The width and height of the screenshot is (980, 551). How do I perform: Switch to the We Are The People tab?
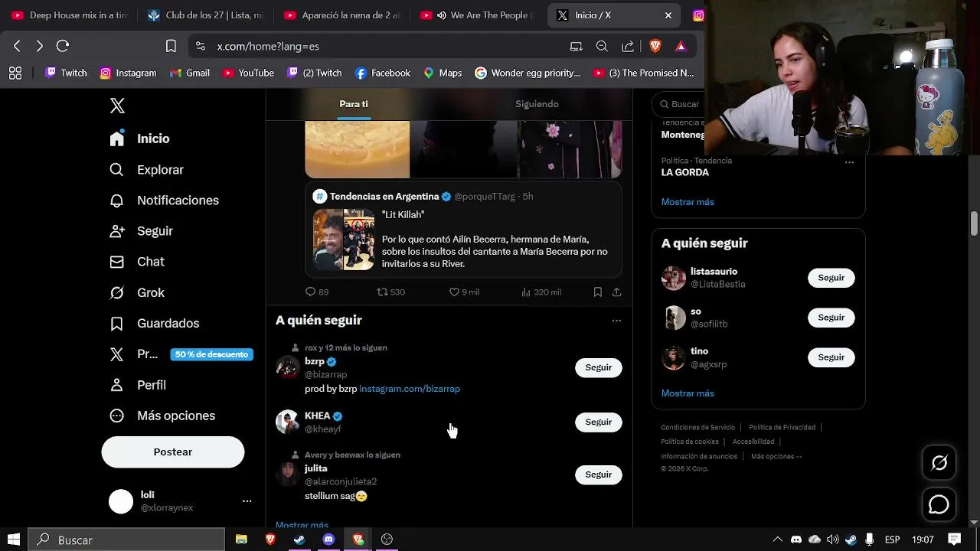point(479,15)
